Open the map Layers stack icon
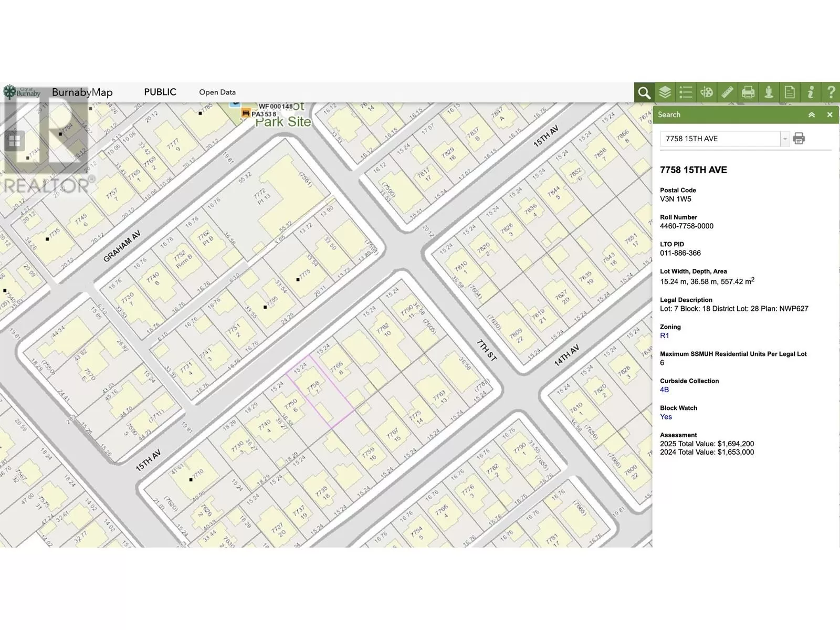The width and height of the screenshot is (840, 630). [665, 93]
